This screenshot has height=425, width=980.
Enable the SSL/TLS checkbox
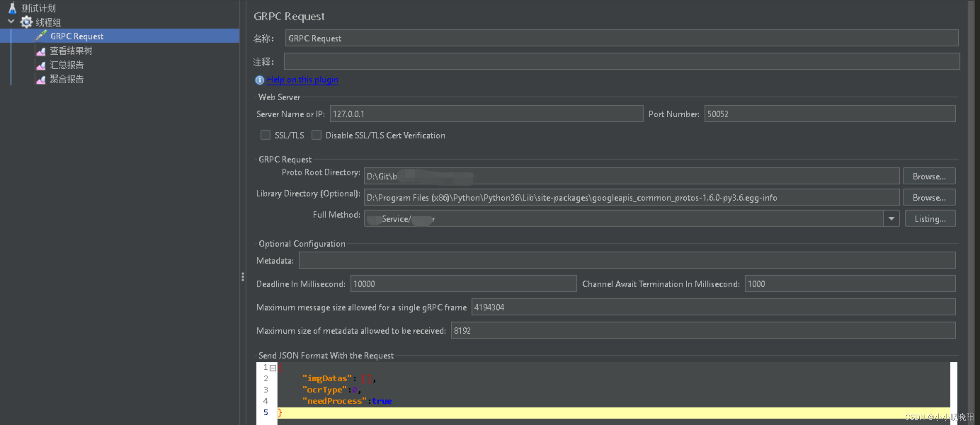tap(265, 135)
